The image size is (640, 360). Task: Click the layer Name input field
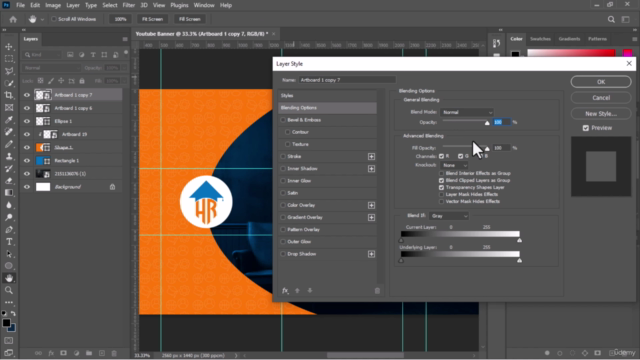point(347,80)
